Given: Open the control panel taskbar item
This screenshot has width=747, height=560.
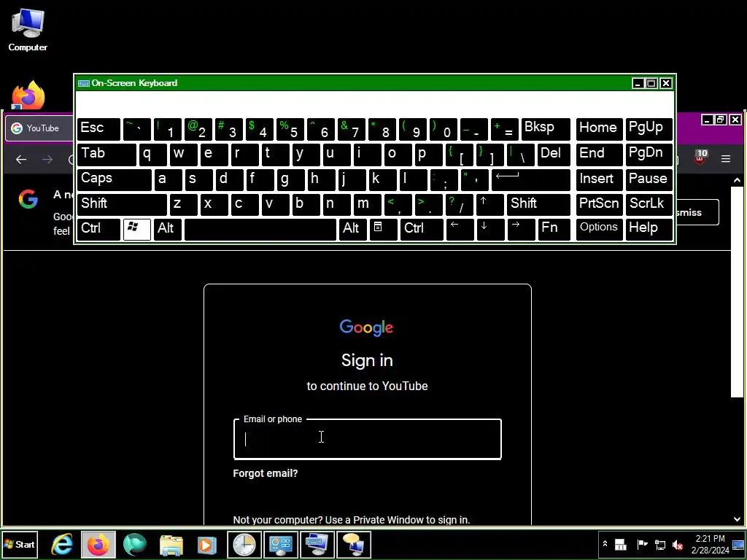Looking at the screenshot, I should pos(281,544).
